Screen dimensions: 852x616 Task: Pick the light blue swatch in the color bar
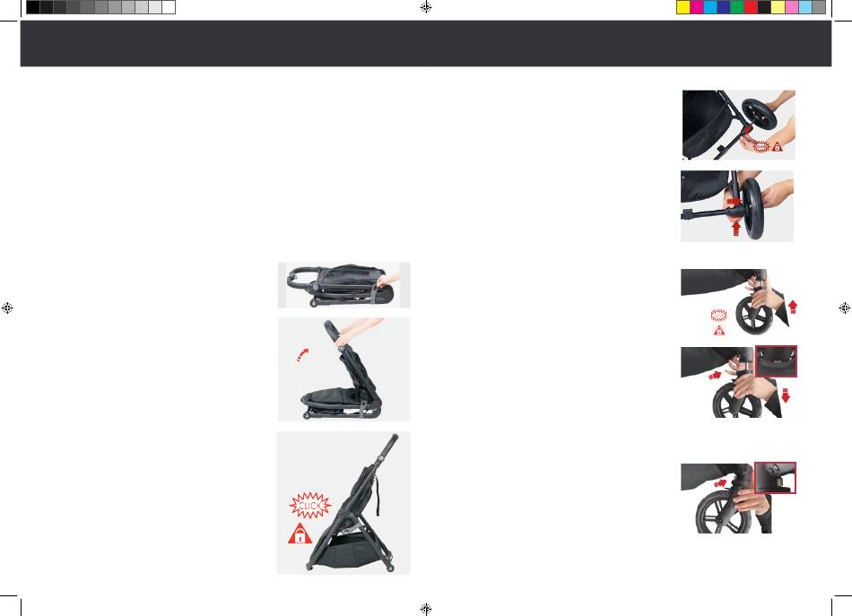click(x=805, y=7)
